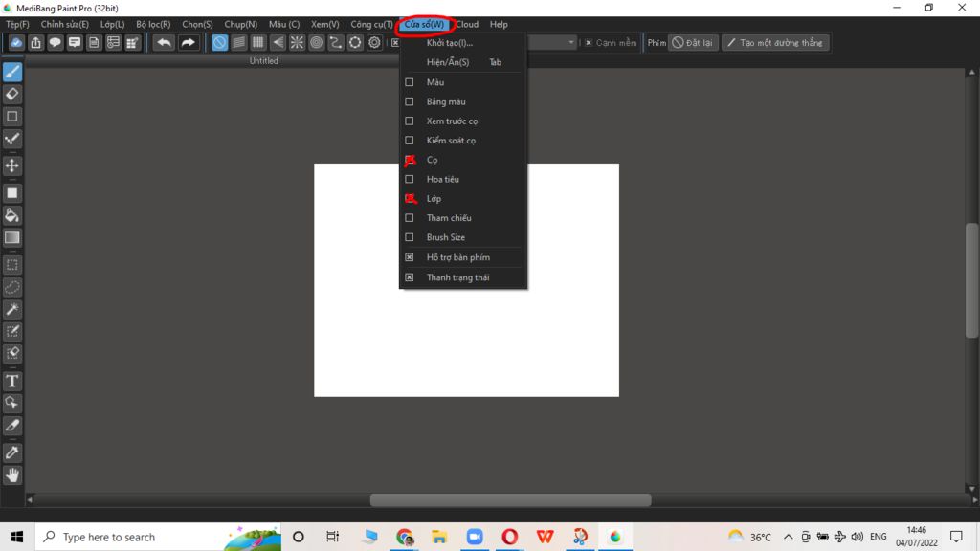Click the speech bubble icon
The width and height of the screenshot is (980, 551).
click(x=55, y=42)
